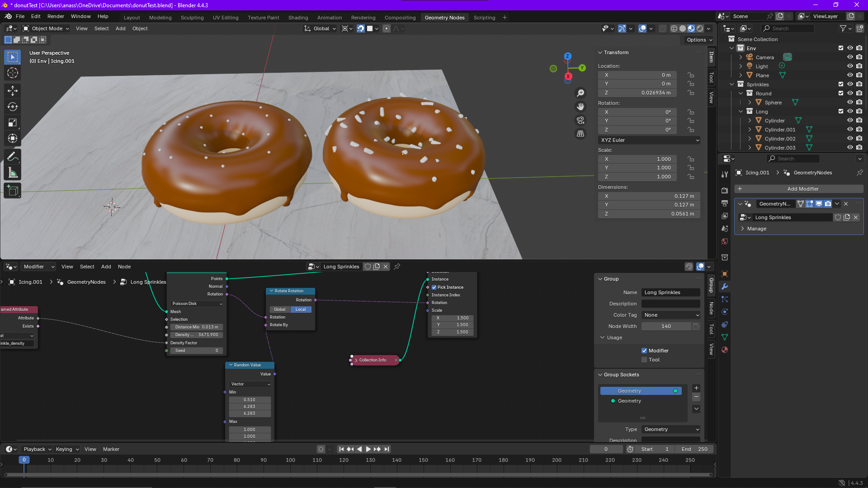This screenshot has width=868, height=488.
Task: Open the File menu
Action: click(x=20, y=16)
